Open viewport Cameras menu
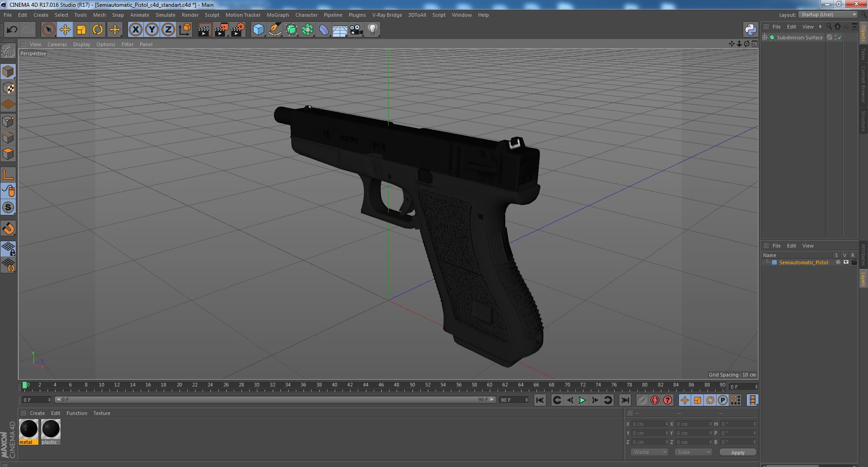The width and height of the screenshot is (868, 467). click(x=57, y=44)
